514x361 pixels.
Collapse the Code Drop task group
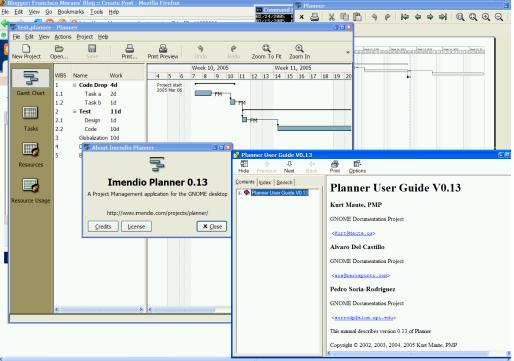(75, 85)
